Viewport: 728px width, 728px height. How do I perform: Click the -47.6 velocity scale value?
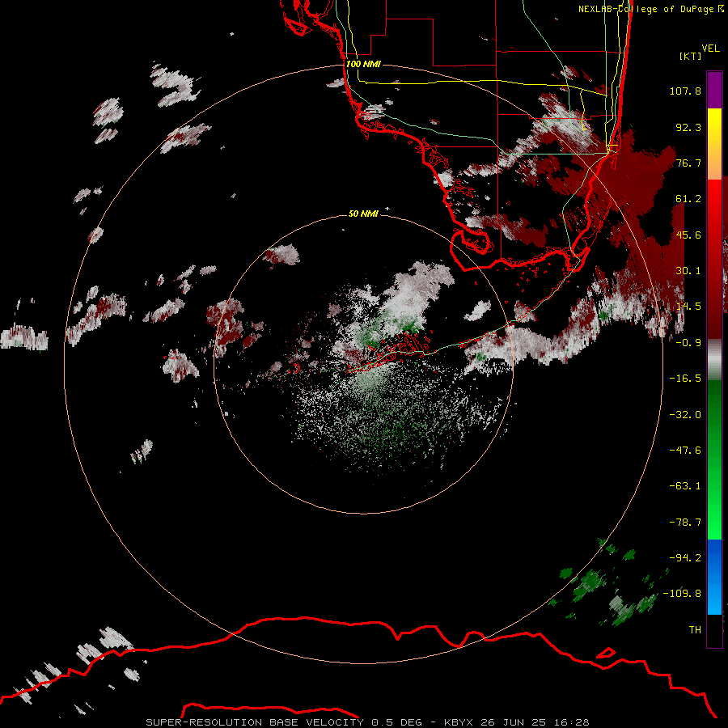685,451
